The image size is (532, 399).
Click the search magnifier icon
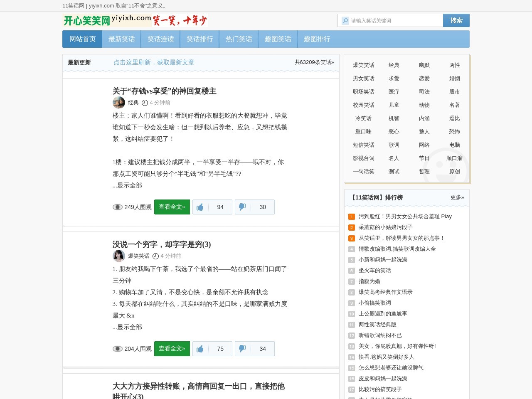coord(346,20)
